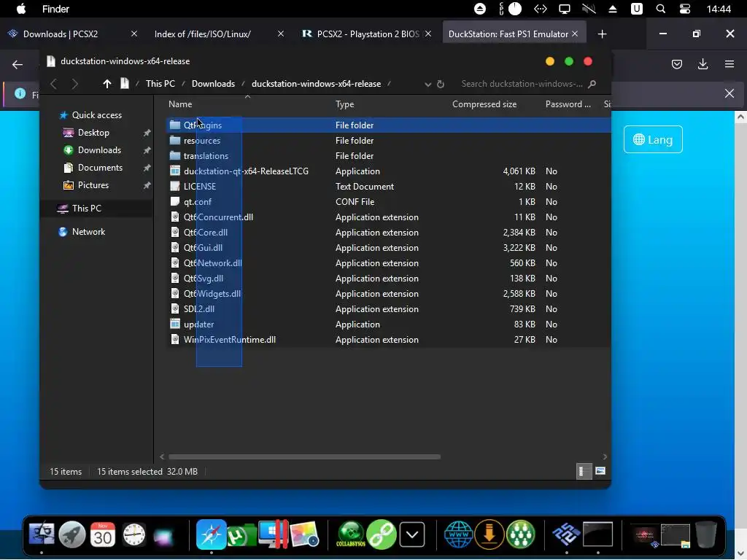Click Downloads in the address breadcrumb

point(213,84)
